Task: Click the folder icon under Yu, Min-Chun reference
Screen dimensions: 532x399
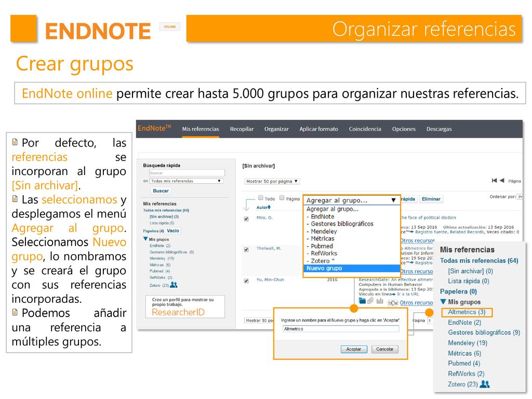Action: point(362,301)
